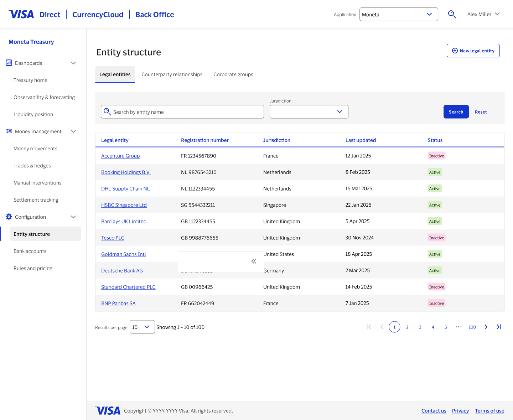
Task: Open Barclays UK Limited link
Action: [124, 221]
